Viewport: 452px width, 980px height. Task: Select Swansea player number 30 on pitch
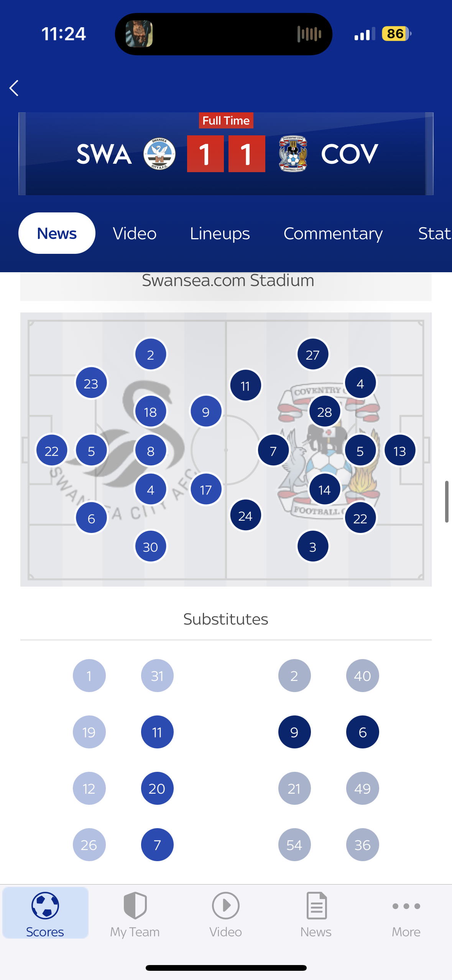[x=151, y=546]
